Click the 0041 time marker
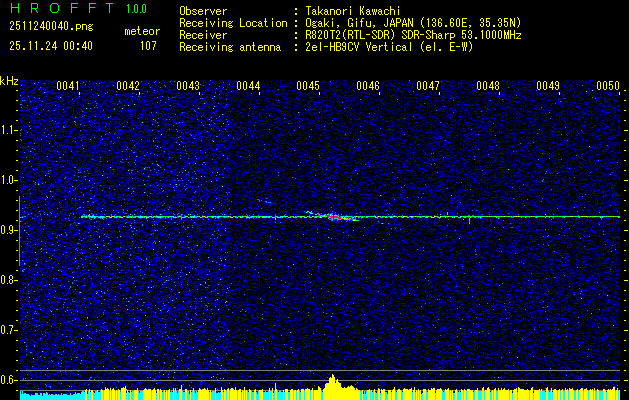Viewport: 629px width, 400px height. pos(68,86)
